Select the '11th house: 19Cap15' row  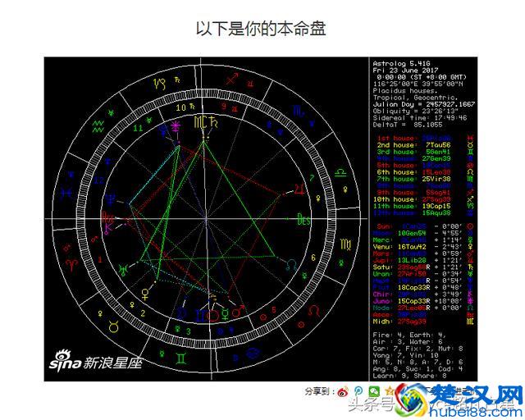(x=423, y=206)
